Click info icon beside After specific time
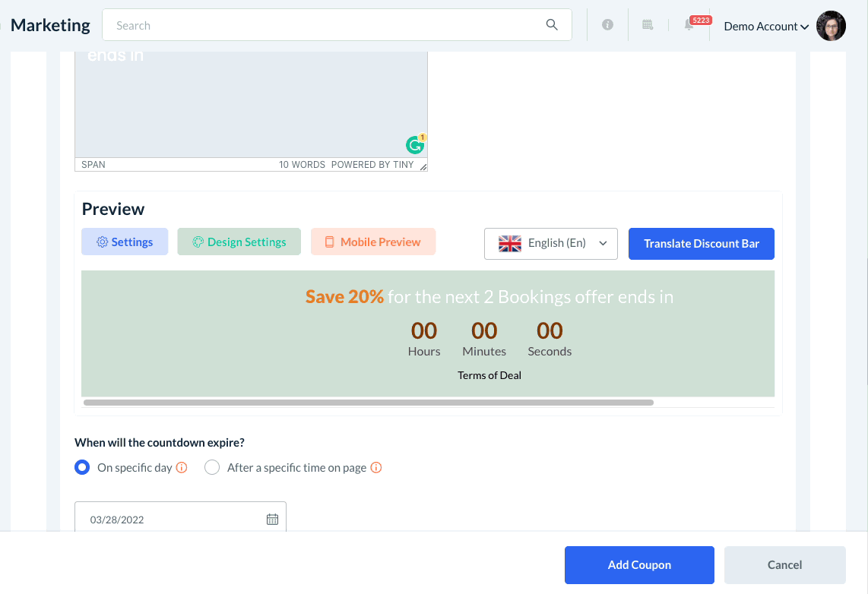This screenshot has height=594, width=868. [x=376, y=468]
